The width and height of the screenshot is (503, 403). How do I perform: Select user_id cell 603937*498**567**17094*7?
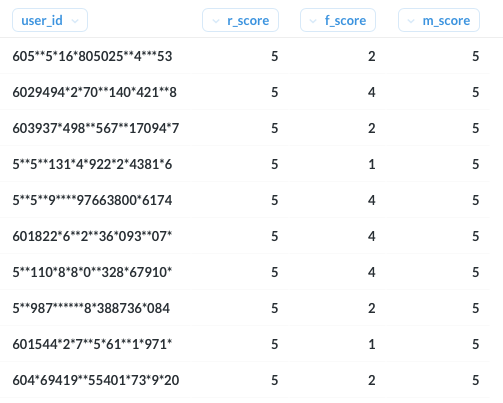tap(96, 128)
